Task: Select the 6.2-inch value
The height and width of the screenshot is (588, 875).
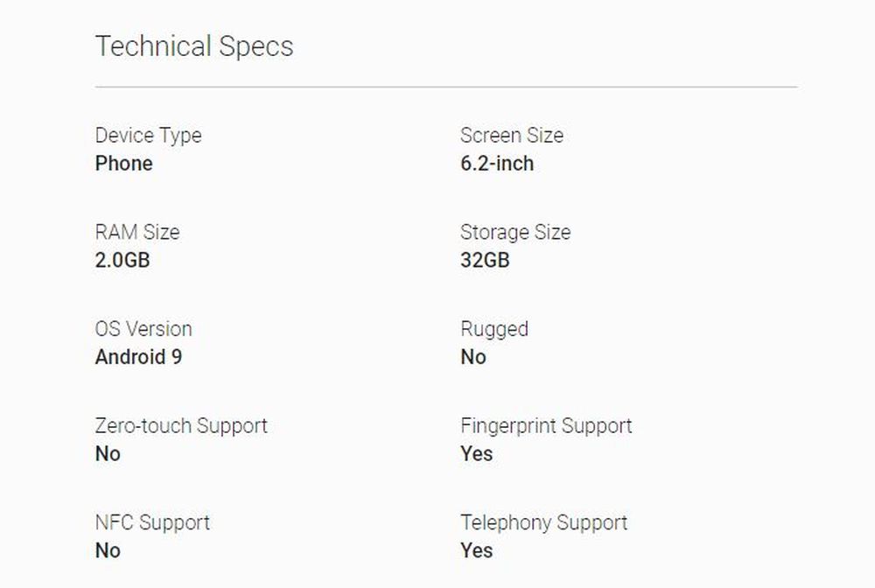Action: click(497, 164)
